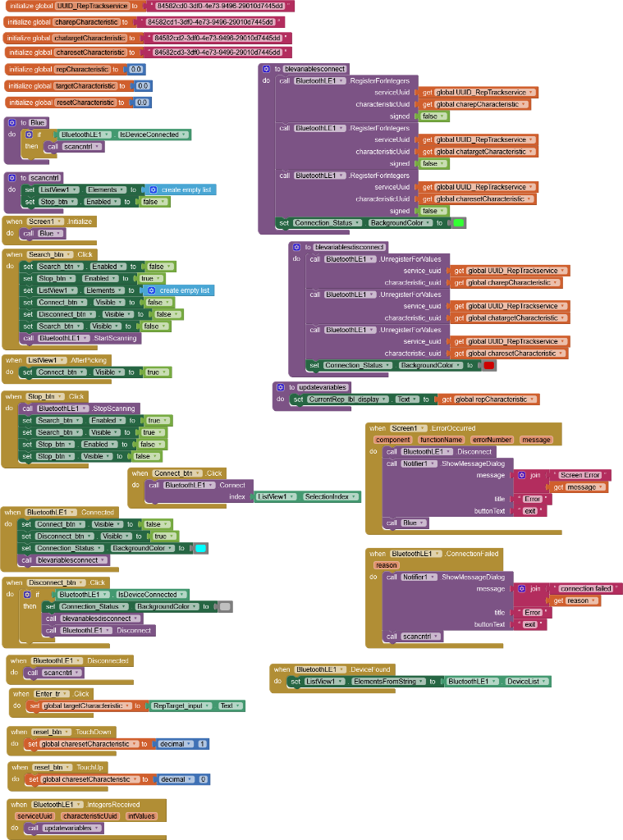Edit the 0.0 value of global targetCharacteristic
This screenshot has width=623, height=840.
point(143,85)
